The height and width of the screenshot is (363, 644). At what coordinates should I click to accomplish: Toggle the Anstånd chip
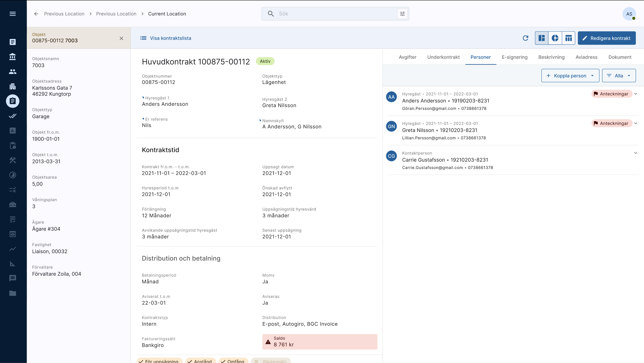[201, 361]
